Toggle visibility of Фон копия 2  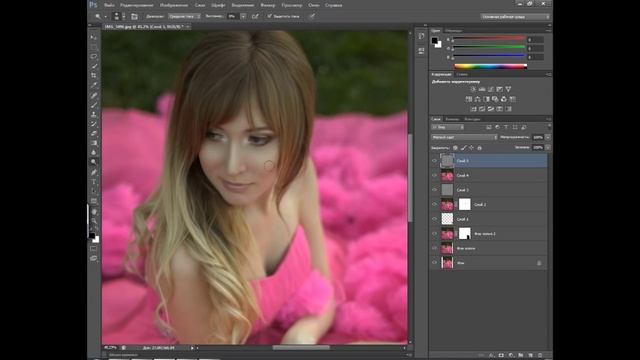434,234
